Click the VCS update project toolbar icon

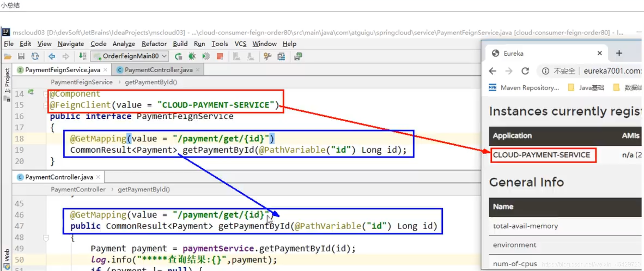tap(236, 56)
